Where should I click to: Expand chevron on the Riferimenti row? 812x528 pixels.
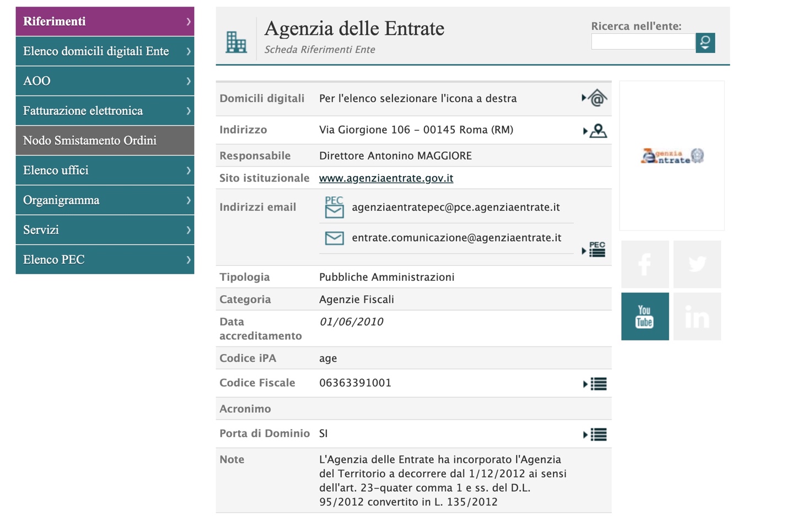[x=189, y=22]
